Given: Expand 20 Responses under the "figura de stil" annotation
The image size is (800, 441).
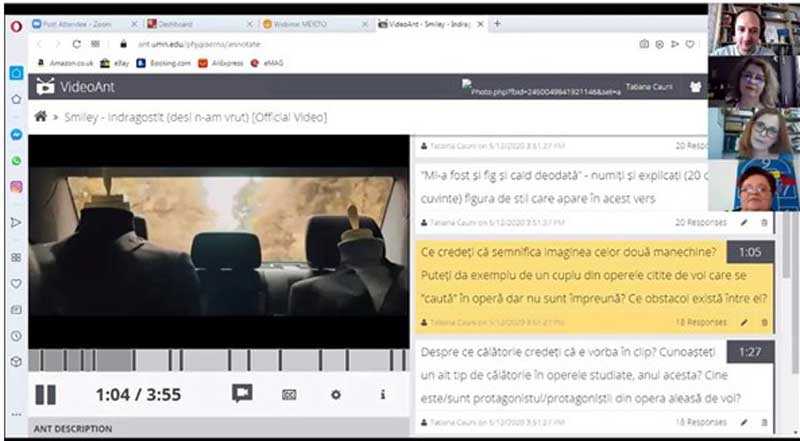Looking at the screenshot, I should (x=701, y=223).
